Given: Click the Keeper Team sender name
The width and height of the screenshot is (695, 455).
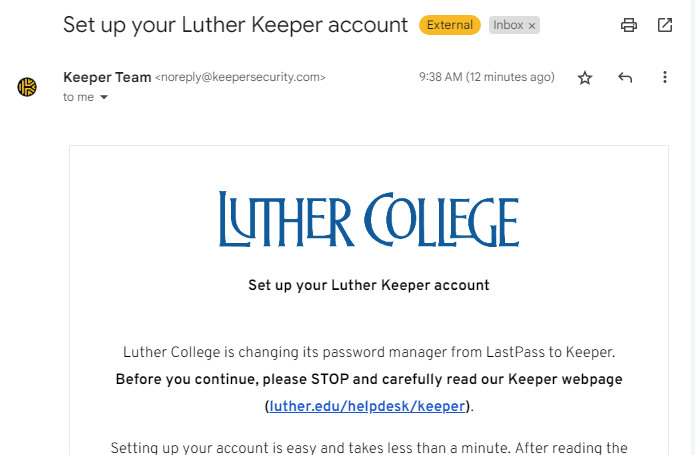Looking at the screenshot, I should [107, 77].
